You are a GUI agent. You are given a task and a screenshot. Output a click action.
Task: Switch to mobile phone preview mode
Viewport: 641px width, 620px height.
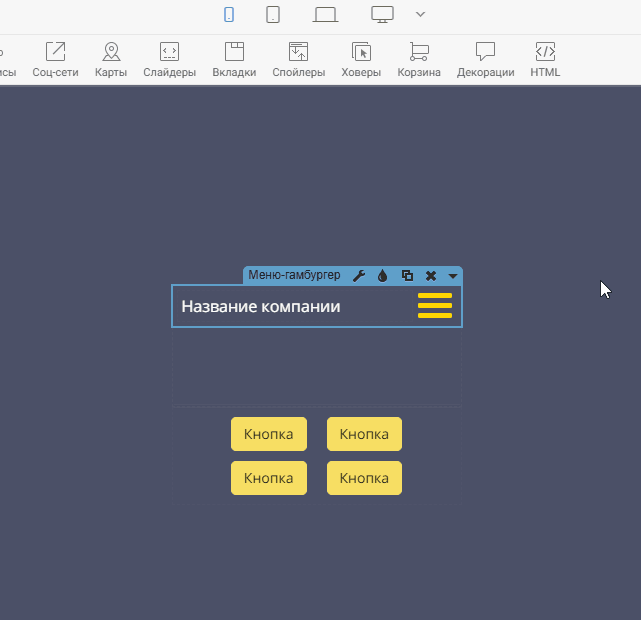coord(229,14)
